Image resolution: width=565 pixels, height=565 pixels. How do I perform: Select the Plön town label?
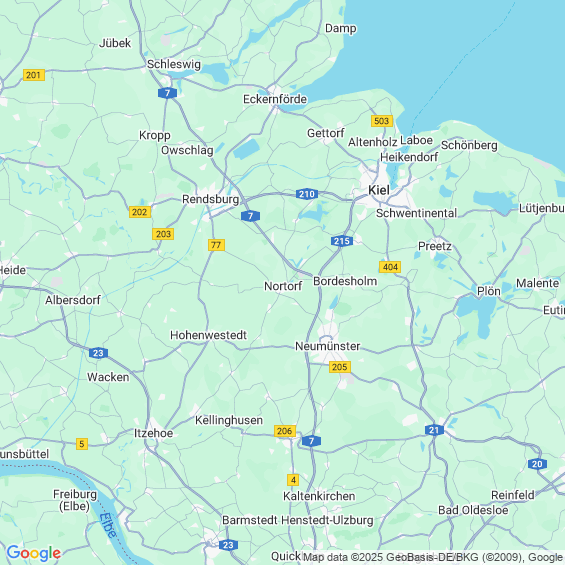point(489,291)
